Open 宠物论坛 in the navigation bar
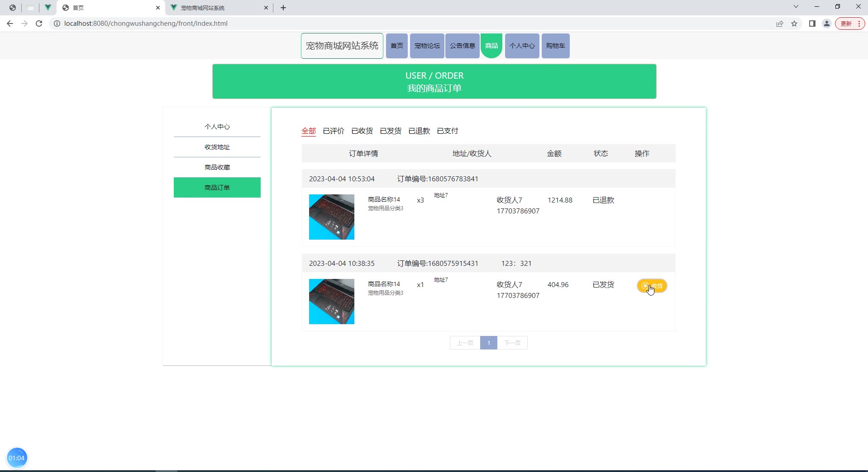Viewport: 868px width, 472px height. click(x=427, y=46)
